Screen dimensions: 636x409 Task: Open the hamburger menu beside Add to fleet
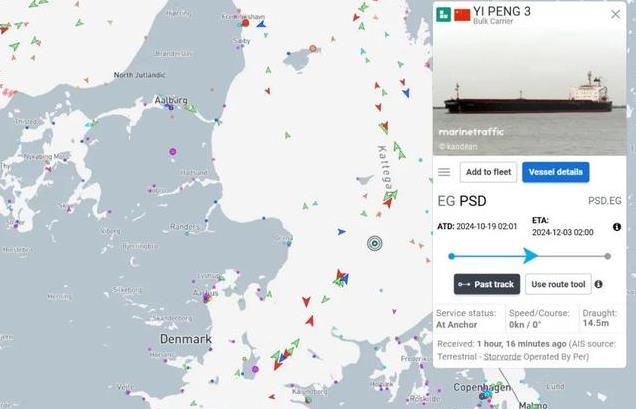click(444, 172)
